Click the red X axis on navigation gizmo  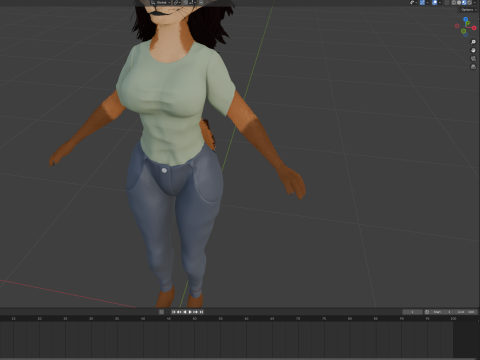click(474, 28)
